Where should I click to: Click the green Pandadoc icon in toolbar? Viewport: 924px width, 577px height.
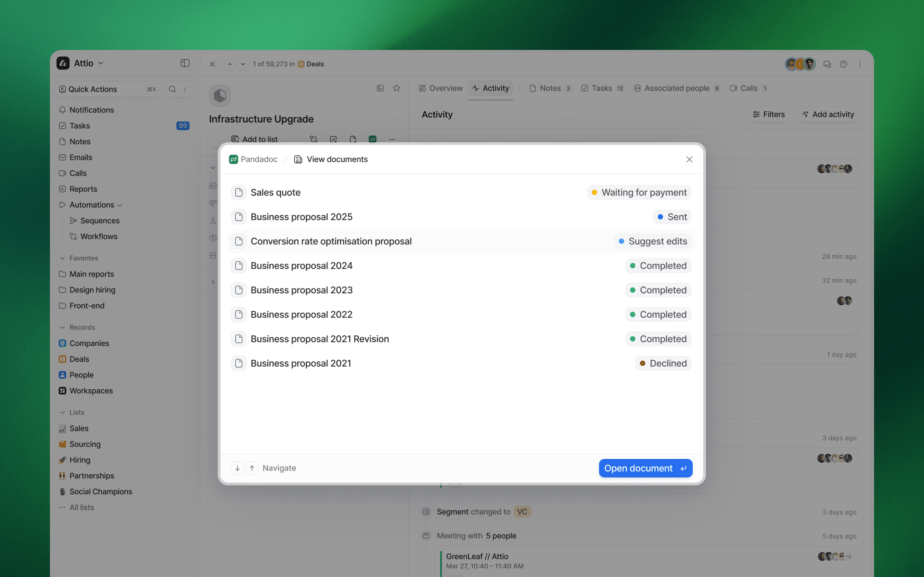click(x=373, y=139)
